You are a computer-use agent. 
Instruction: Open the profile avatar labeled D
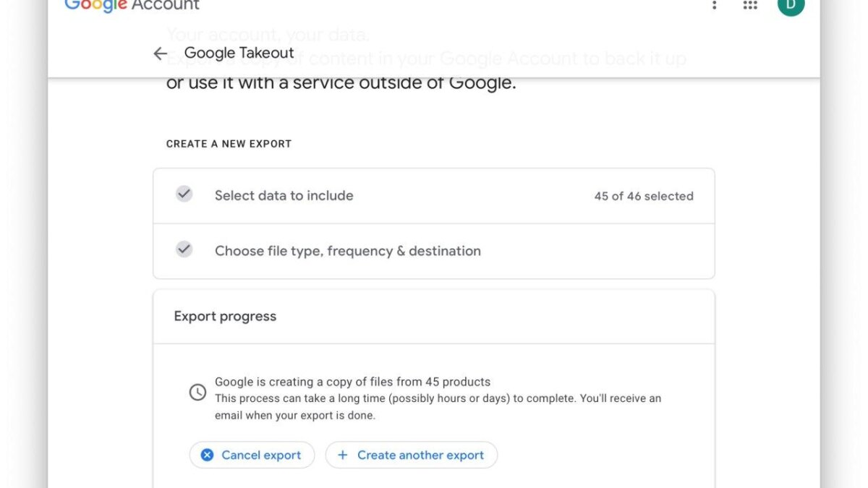(790, 6)
